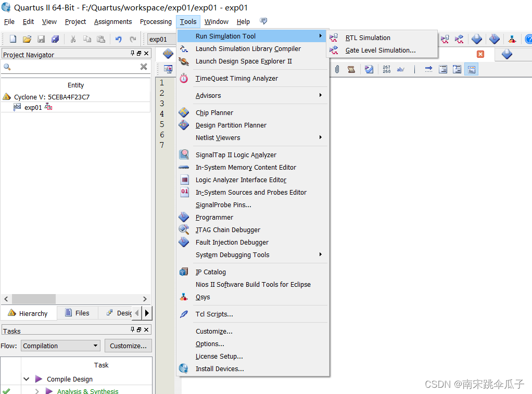Click the increase indent arrow icon

pyautogui.click(x=428, y=69)
